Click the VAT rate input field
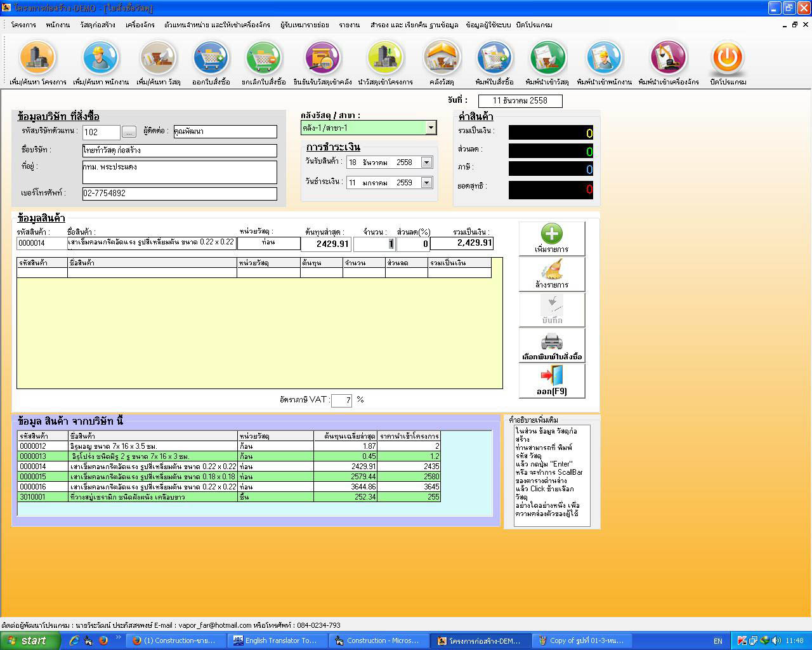This screenshot has height=650, width=812. [341, 401]
